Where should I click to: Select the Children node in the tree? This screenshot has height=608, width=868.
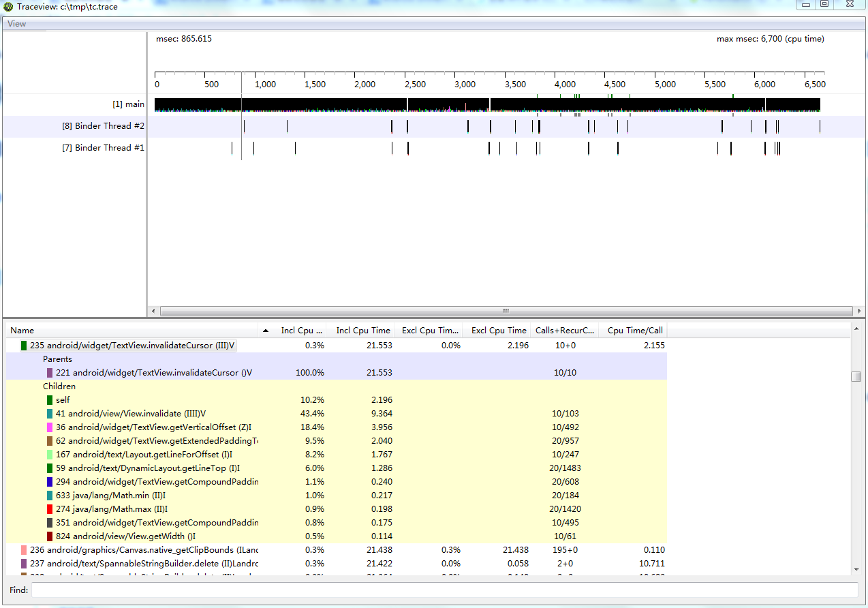(59, 386)
